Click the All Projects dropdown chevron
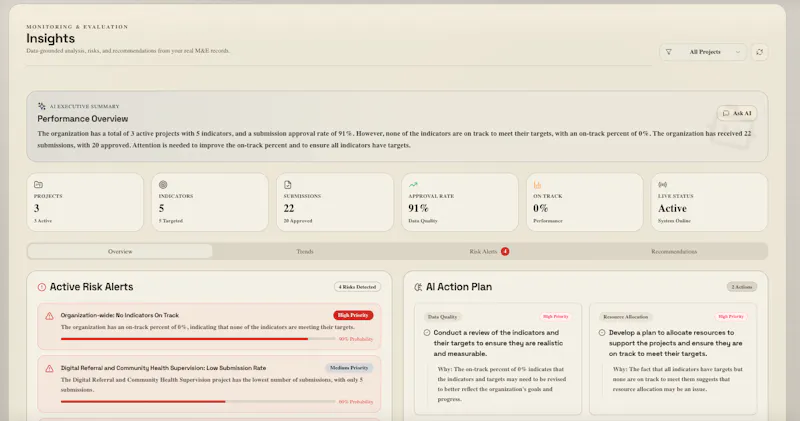The height and width of the screenshot is (421, 800). coord(737,52)
